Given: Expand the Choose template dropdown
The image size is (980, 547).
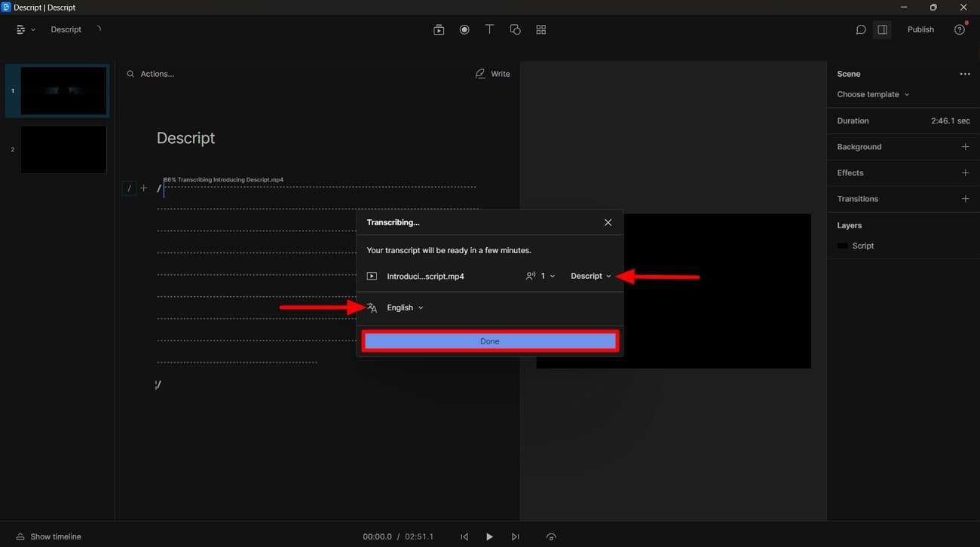Looking at the screenshot, I should [873, 94].
